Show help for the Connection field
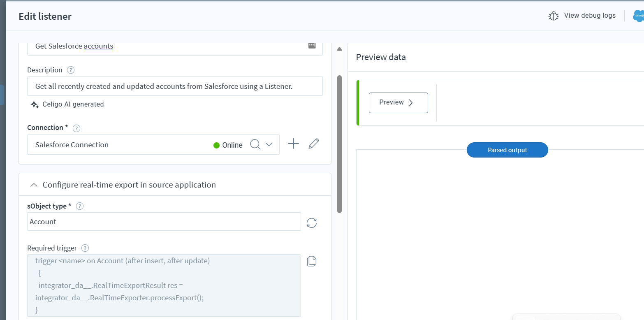 pyautogui.click(x=76, y=128)
